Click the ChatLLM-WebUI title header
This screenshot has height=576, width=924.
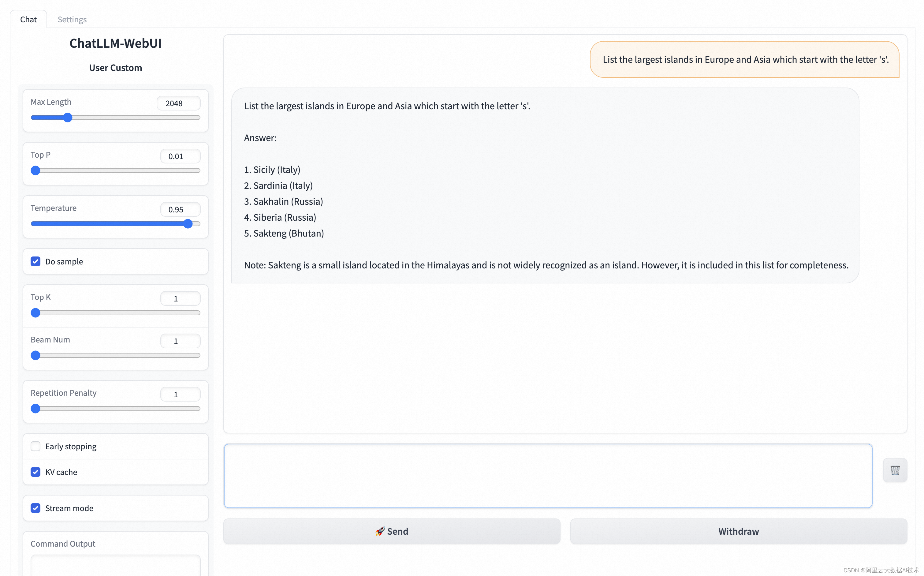click(x=115, y=43)
